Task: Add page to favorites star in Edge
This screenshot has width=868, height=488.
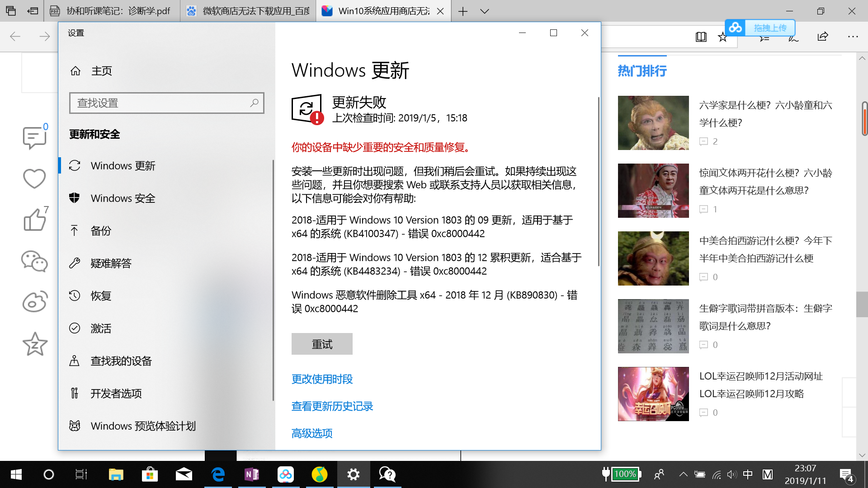Action: coord(722,37)
